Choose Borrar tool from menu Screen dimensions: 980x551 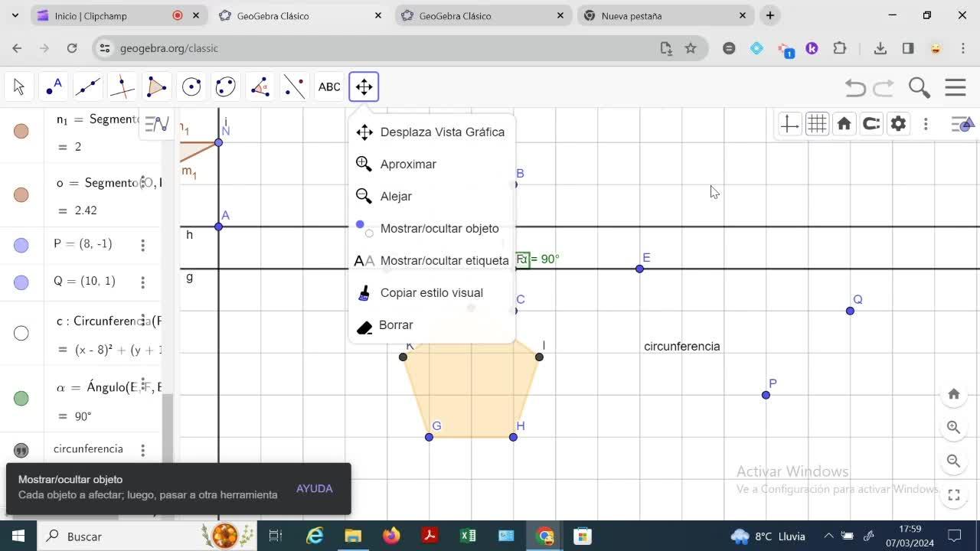point(432,324)
